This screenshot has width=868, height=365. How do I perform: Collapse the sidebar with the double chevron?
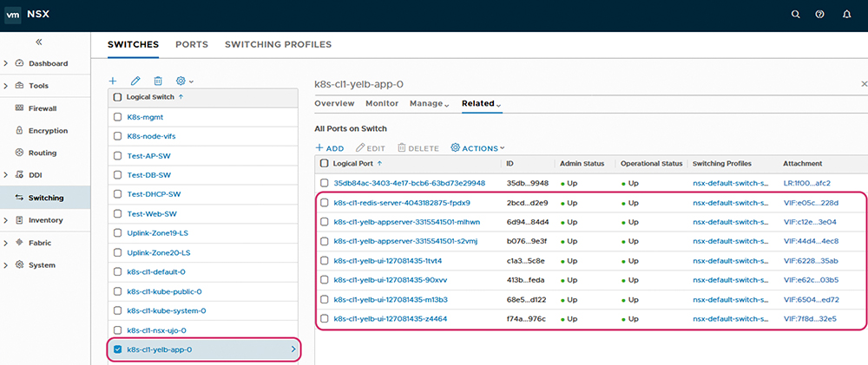coord(39,42)
